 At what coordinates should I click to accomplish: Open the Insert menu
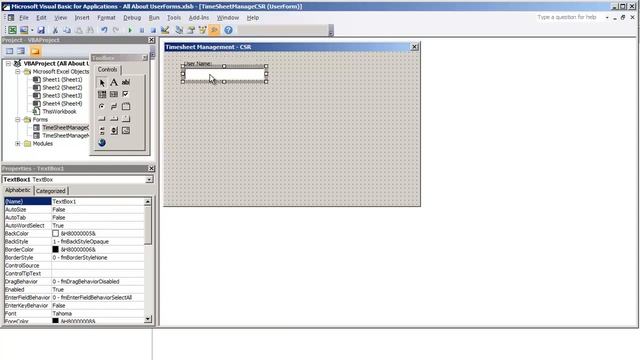point(82,18)
